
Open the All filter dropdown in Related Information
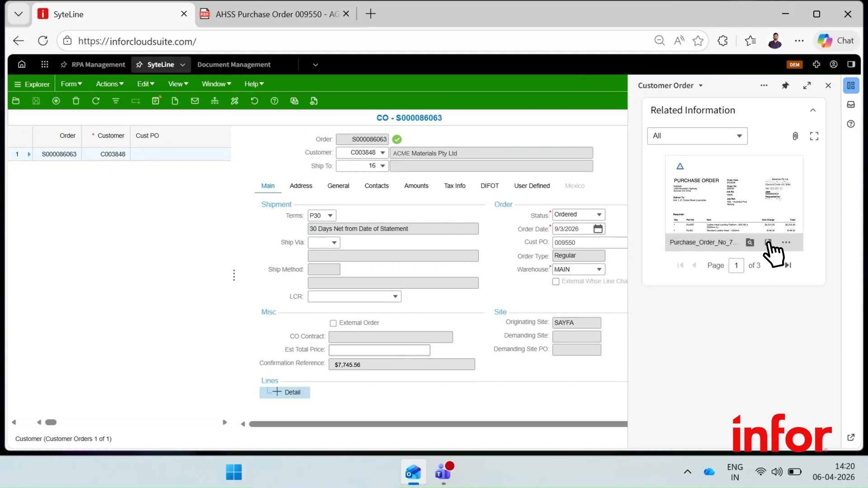pos(697,136)
